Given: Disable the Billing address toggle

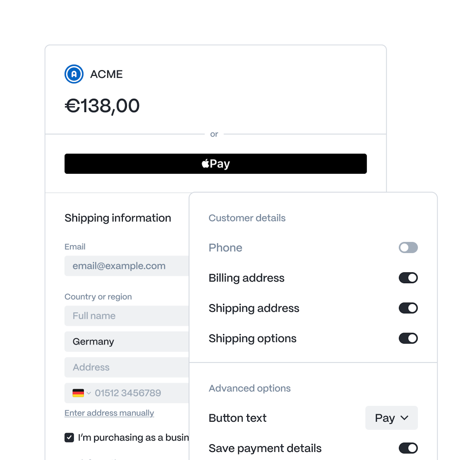Looking at the screenshot, I should (408, 278).
